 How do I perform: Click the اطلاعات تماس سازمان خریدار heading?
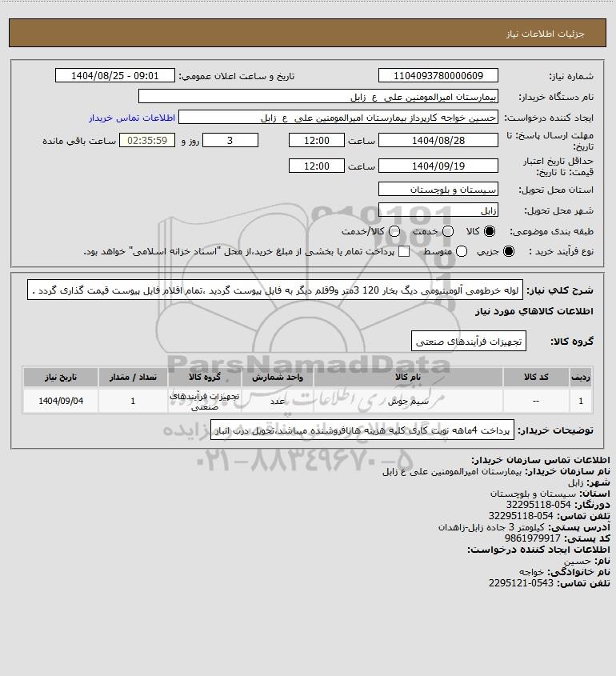pyautogui.click(x=541, y=459)
